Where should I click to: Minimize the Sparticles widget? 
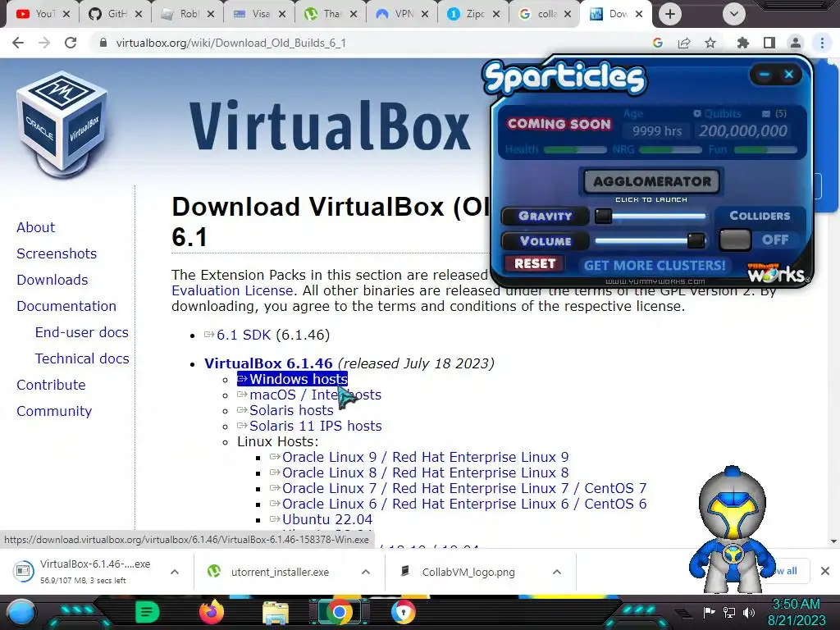pos(765,75)
